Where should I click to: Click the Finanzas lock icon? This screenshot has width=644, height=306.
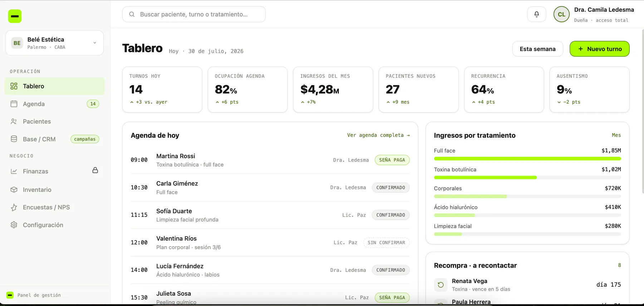pos(95,170)
